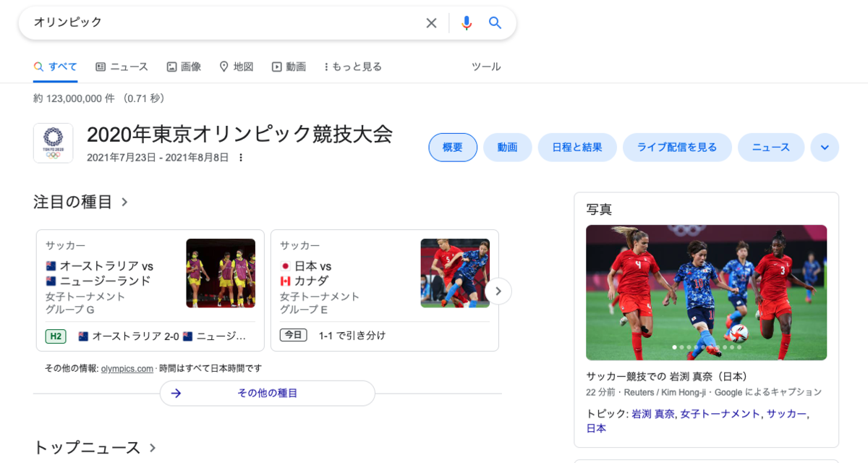Screen dimensions: 868x463
Task: Open the 岩渕 真奈 topic link
Action: coord(653,414)
